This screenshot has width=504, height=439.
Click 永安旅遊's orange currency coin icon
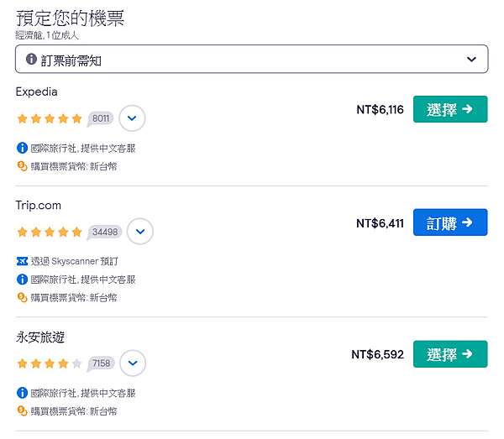[x=22, y=410]
